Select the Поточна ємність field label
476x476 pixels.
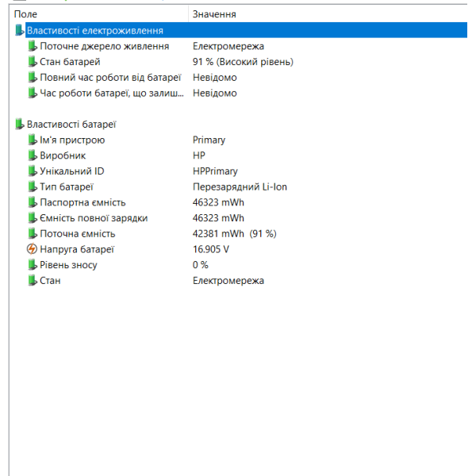click(78, 234)
